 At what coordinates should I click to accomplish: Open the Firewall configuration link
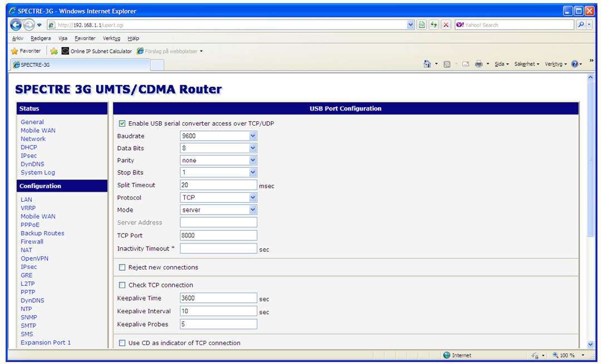(x=32, y=242)
